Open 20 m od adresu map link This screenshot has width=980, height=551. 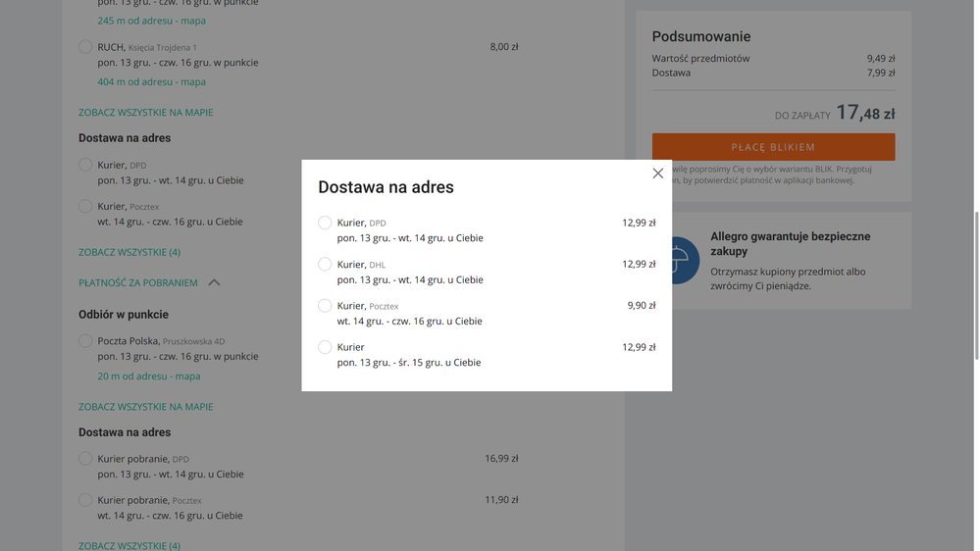(x=149, y=376)
